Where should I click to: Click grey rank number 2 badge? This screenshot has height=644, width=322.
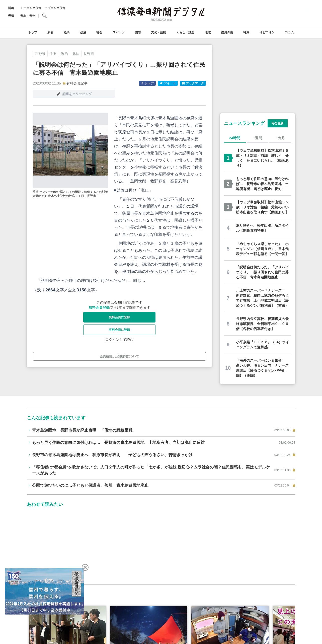pyautogui.click(x=228, y=184)
